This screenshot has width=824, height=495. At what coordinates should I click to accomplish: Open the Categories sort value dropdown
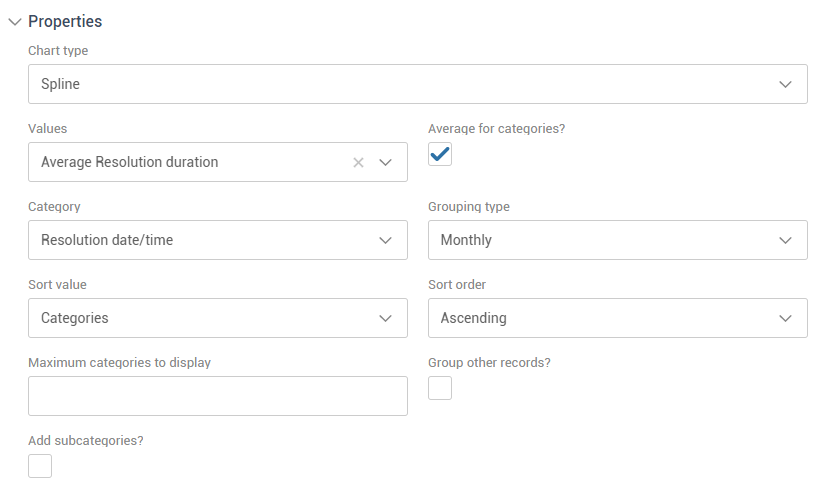(200, 318)
